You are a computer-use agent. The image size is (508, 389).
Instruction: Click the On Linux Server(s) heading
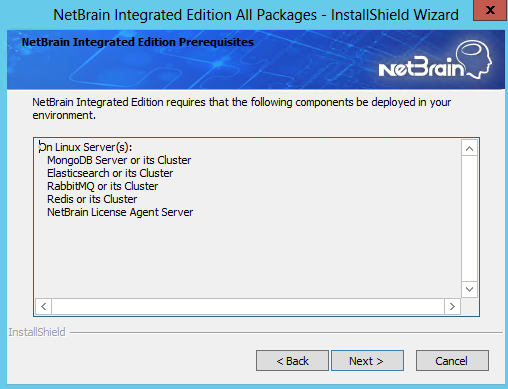85,147
